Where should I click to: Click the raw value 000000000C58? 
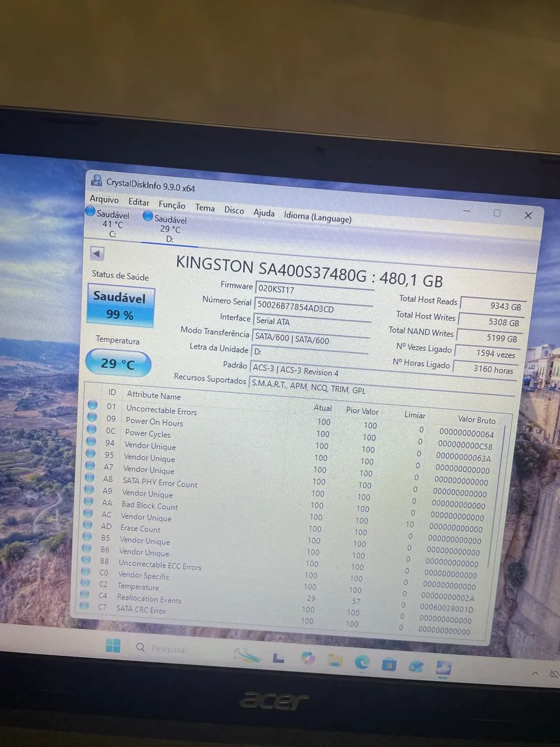click(465, 445)
